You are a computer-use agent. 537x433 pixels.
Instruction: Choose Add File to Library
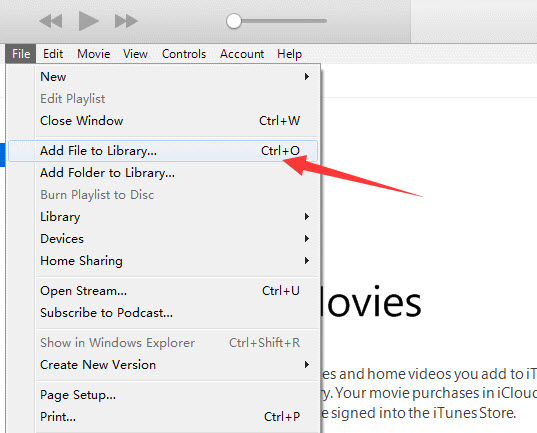coord(163,151)
